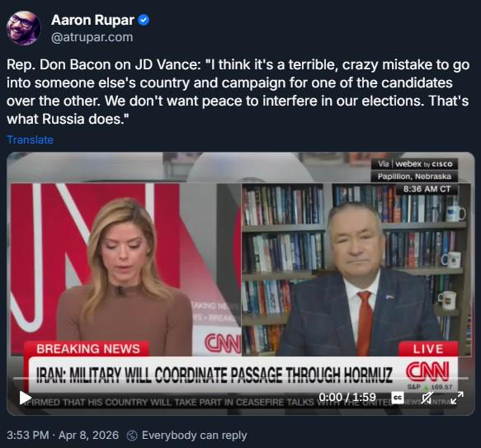Open Aaron Rupar's profile avatar
The image size is (481, 448).
click(24, 28)
